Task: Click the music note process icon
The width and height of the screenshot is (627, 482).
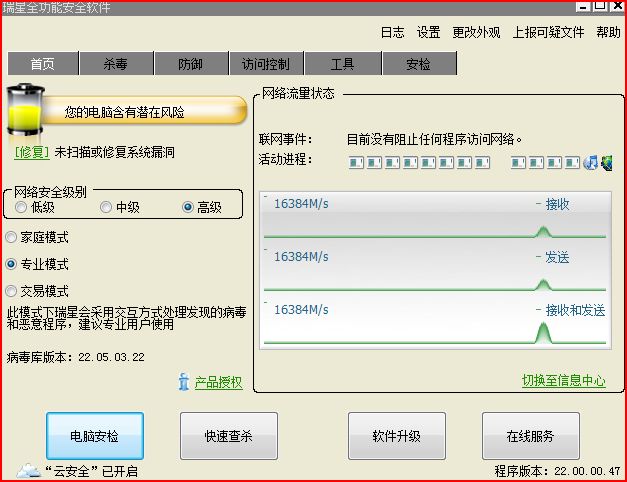Action: click(x=591, y=163)
